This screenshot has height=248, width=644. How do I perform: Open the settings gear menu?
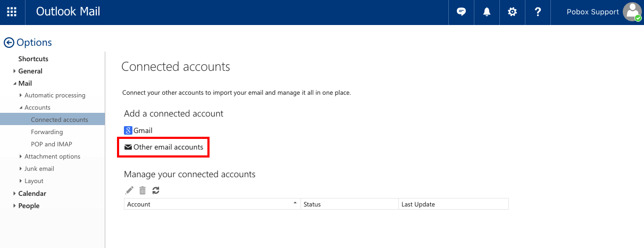(x=512, y=12)
